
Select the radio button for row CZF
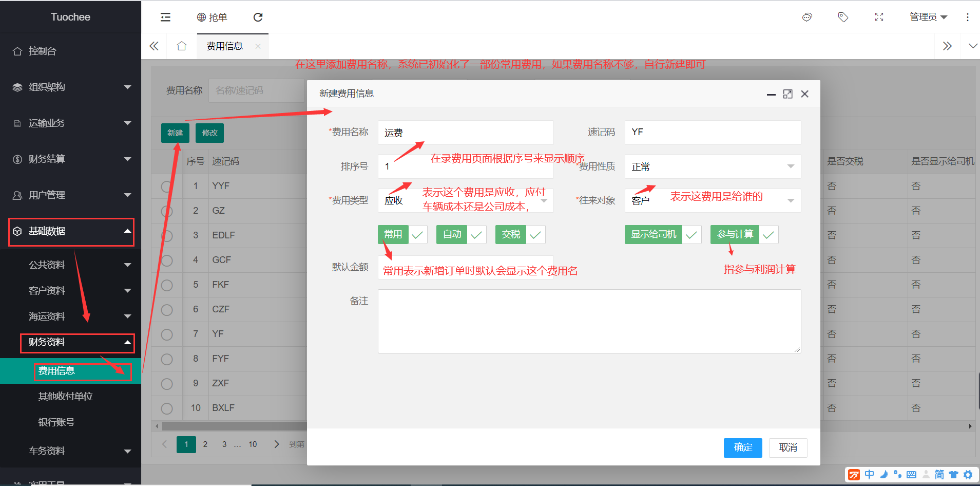pyautogui.click(x=166, y=310)
